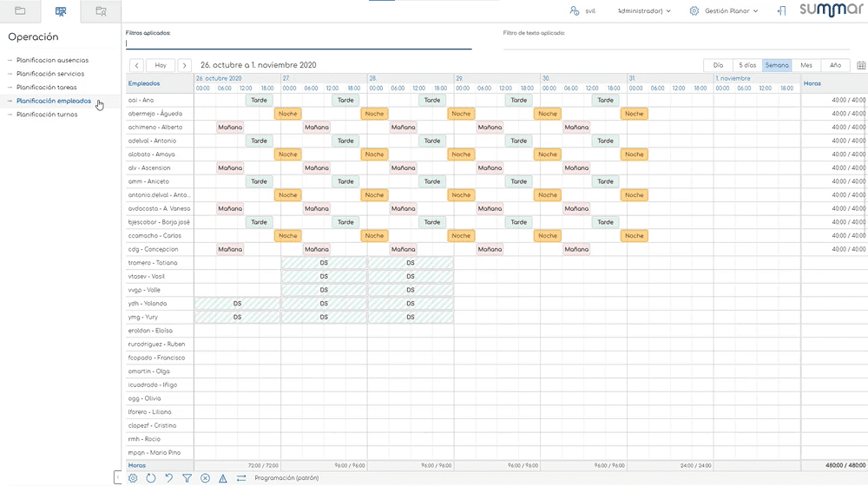Go to previous week arrow

coord(137,65)
